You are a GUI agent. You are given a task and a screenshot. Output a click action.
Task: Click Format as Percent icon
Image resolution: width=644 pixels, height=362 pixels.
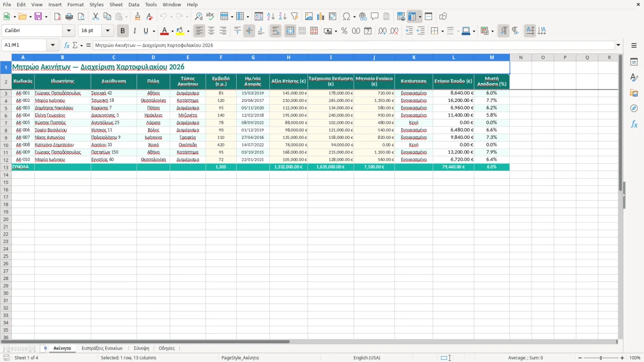[x=344, y=31]
